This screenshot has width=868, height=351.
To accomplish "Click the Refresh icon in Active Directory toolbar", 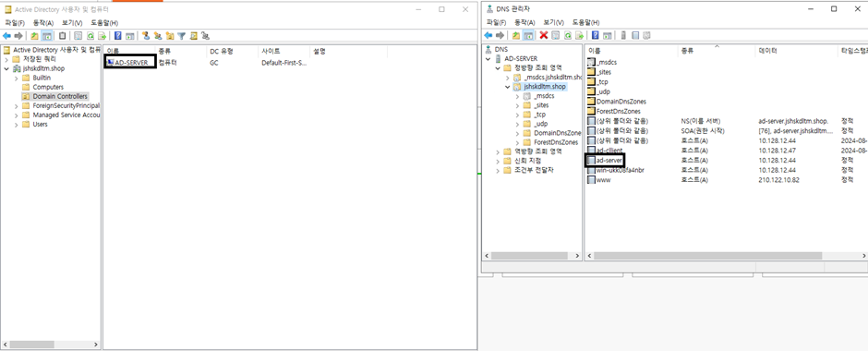I will 90,36.
